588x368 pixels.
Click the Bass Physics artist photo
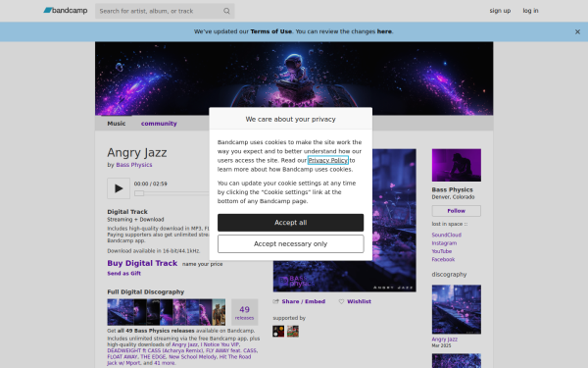pos(457,165)
